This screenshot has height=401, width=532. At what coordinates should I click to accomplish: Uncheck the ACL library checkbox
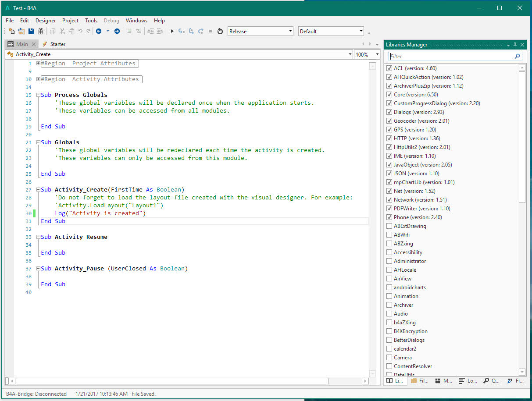coord(389,68)
